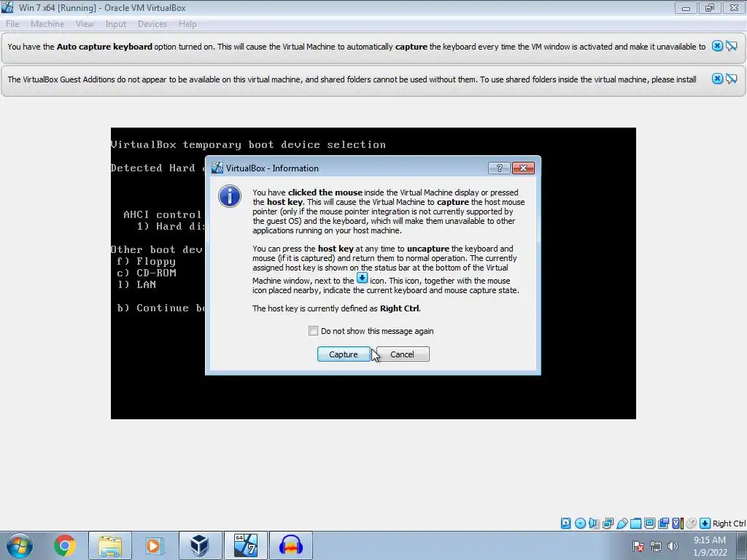Click the display status bar icon
The width and height of the screenshot is (747, 560).
coord(649,524)
